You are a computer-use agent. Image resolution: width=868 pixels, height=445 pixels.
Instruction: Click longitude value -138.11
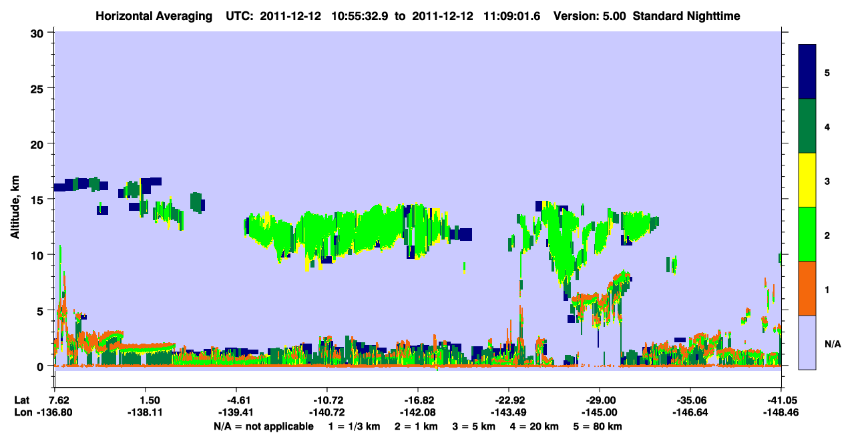(146, 412)
